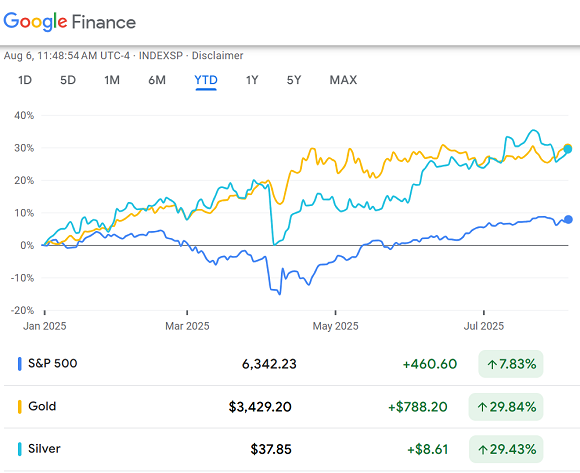Viewport: 580px width, 473px height.
Task: Click the INDEXSP exchange label
Action: (161, 55)
